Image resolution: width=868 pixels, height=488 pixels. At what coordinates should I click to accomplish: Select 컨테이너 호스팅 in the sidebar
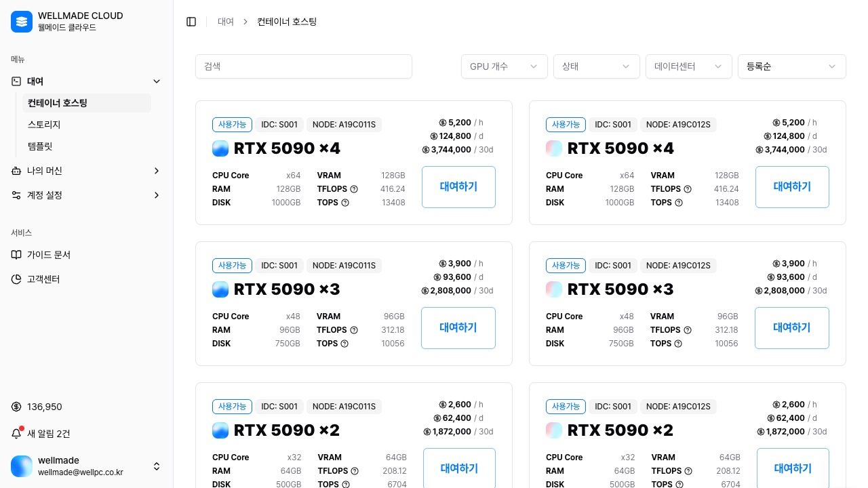click(x=87, y=103)
